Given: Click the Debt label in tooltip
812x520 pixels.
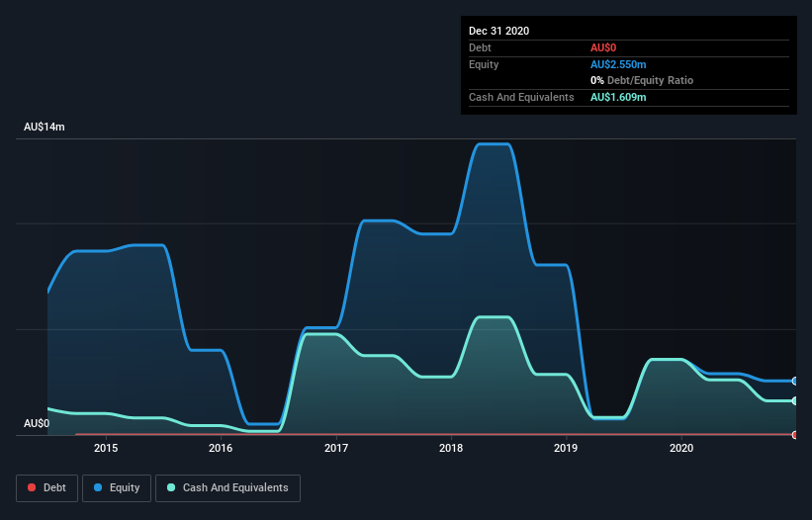Looking at the screenshot, I should (480, 47).
